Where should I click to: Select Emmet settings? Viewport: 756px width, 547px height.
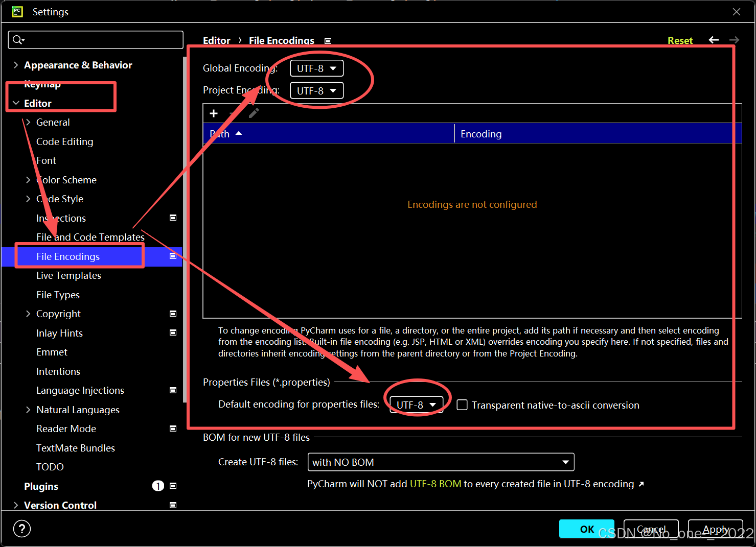pyautogui.click(x=52, y=352)
